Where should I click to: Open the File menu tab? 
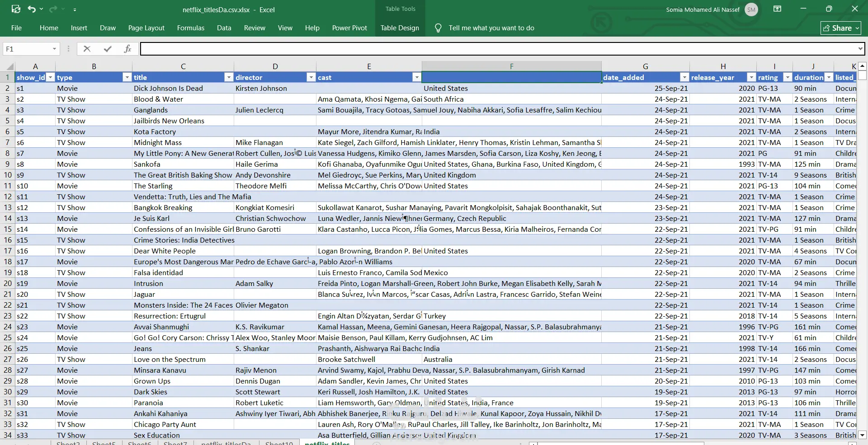[x=16, y=28]
